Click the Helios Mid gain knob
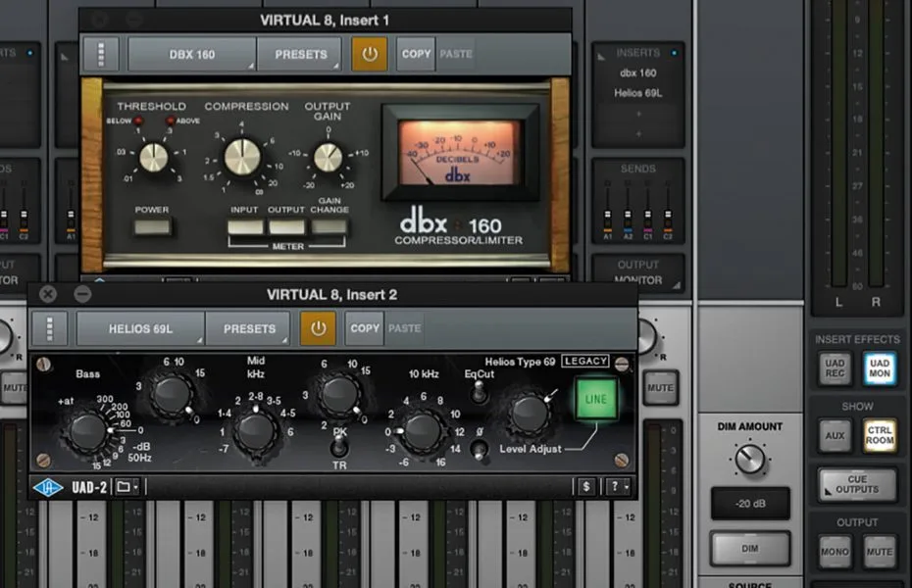 click(x=339, y=394)
